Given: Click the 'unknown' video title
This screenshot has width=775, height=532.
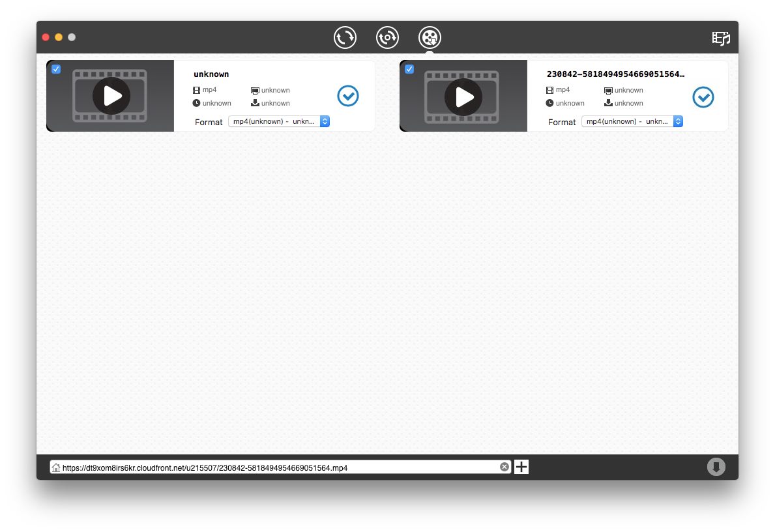Looking at the screenshot, I should click(x=211, y=74).
